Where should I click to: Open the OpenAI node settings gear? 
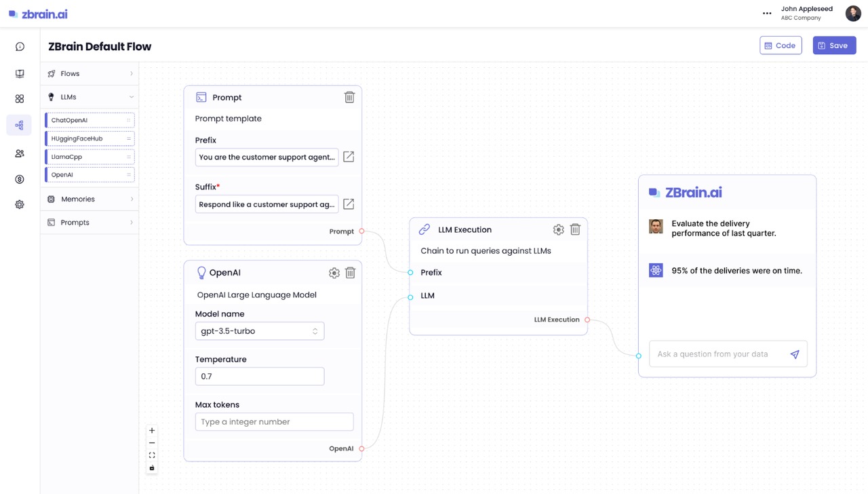[334, 273]
